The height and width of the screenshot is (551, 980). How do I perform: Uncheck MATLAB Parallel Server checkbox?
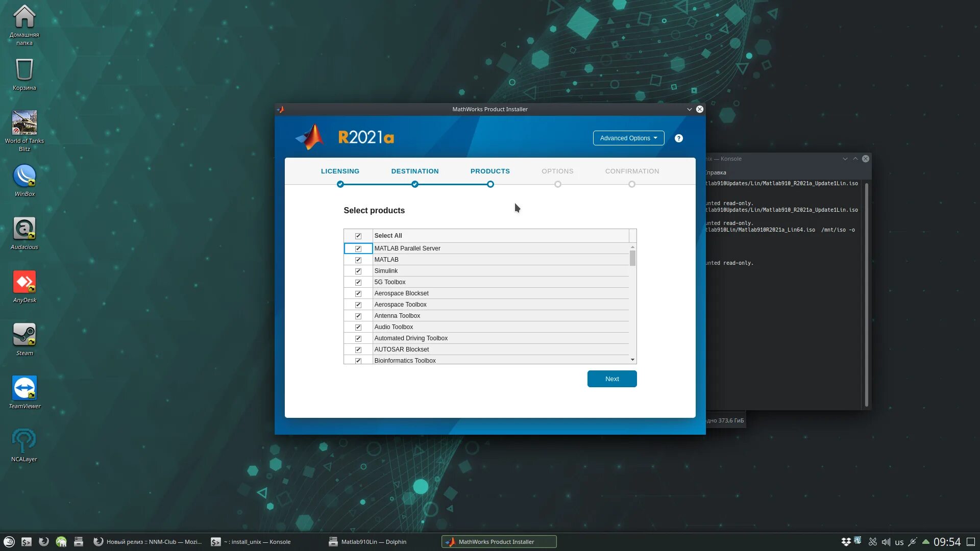point(358,248)
